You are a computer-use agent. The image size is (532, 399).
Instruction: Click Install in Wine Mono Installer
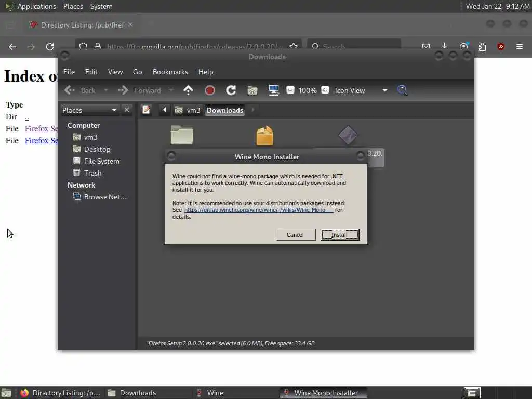[x=340, y=235]
